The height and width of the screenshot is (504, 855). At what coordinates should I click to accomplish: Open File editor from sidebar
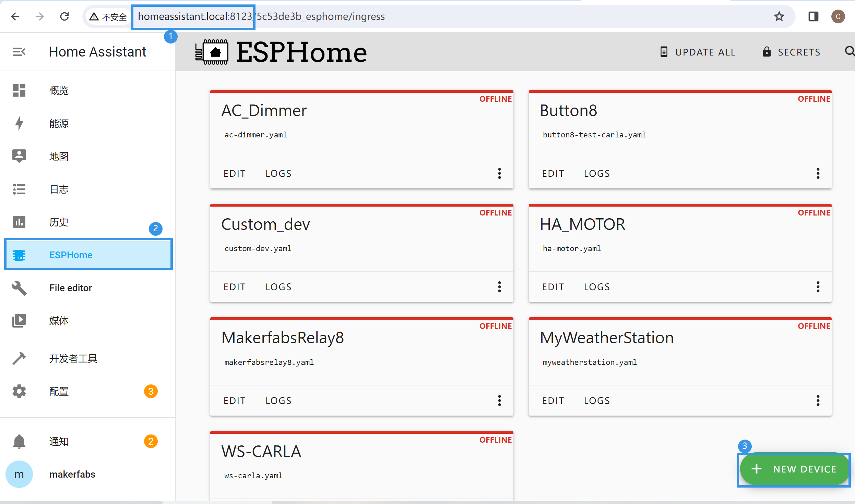[x=87, y=288]
